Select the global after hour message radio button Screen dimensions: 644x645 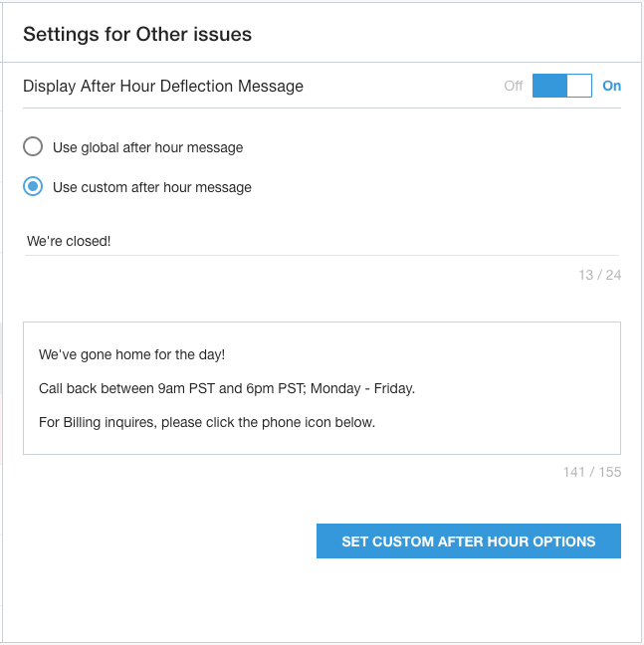pos(33,147)
